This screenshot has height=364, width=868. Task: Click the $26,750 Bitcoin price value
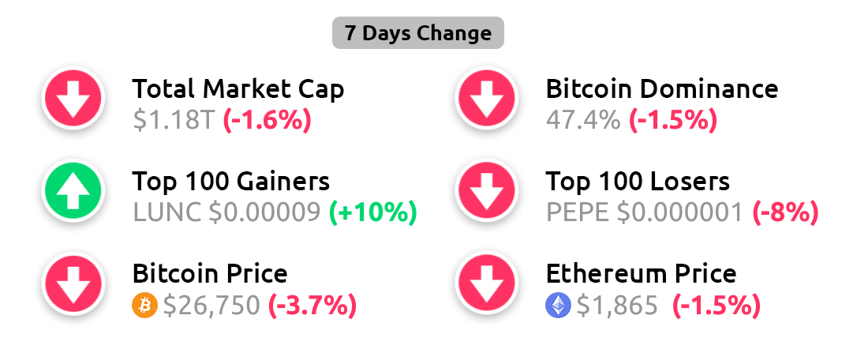click(211, 306)
